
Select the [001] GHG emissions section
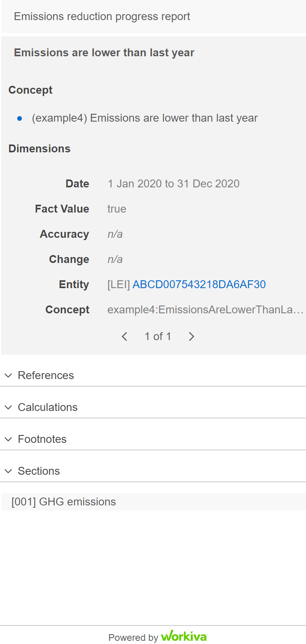click(x=153, y=502)
